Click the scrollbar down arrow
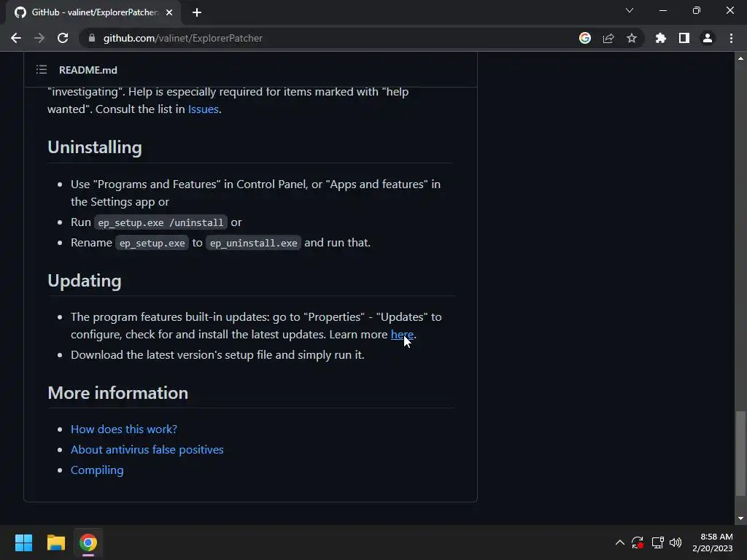 tap(740, 518)
